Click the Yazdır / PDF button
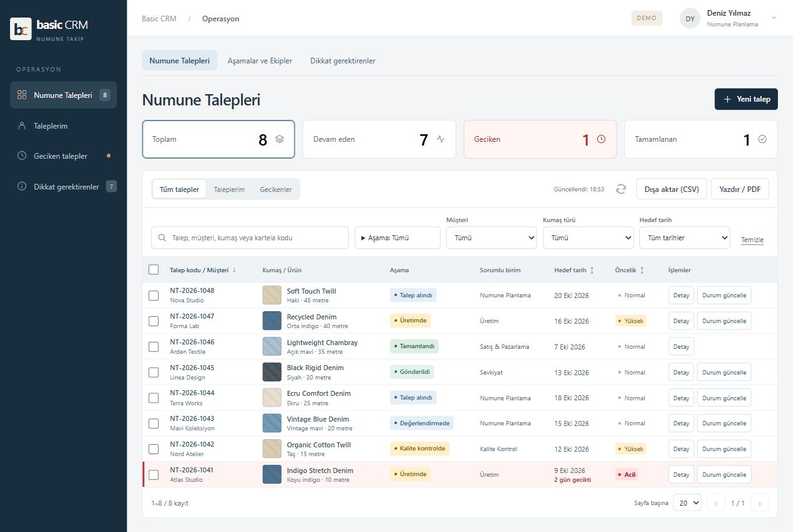The height and width of the screenshot is (532, 793). (x=740, y=189)
